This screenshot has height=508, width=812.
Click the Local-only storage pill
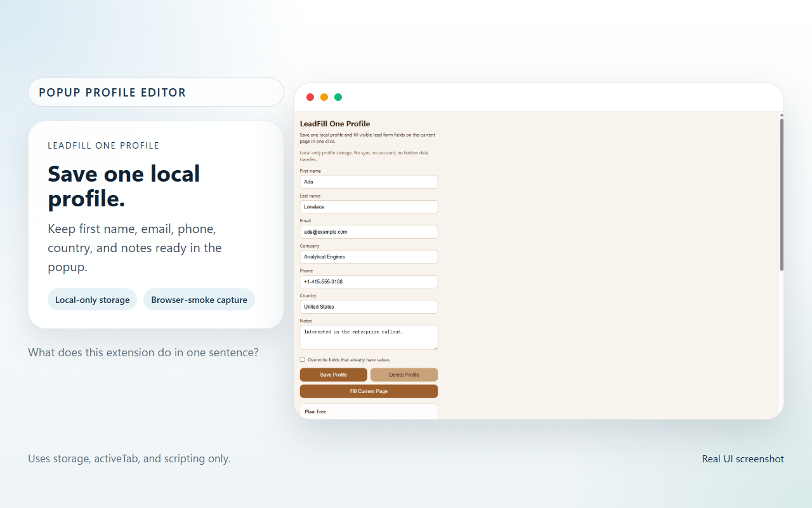pos(93,300)
